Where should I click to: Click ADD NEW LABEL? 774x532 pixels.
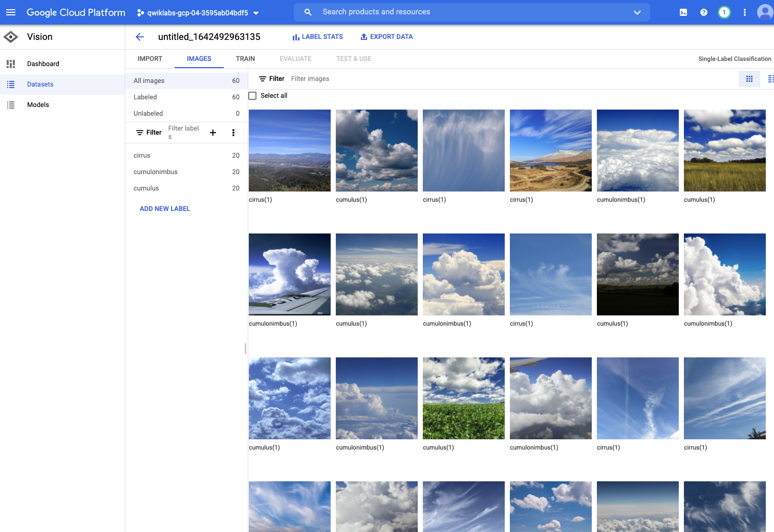[x=165, y=209]
